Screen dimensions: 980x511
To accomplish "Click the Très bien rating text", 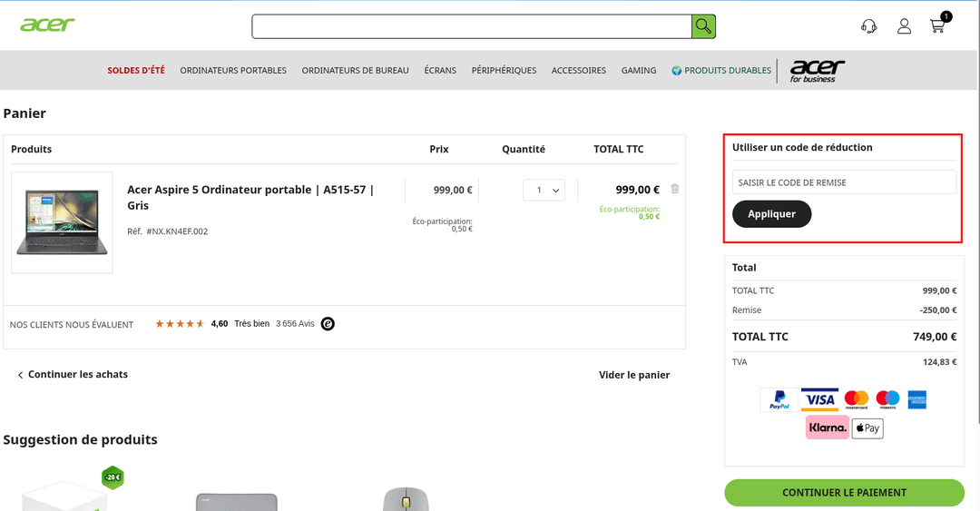I will (x=252, y=323).
